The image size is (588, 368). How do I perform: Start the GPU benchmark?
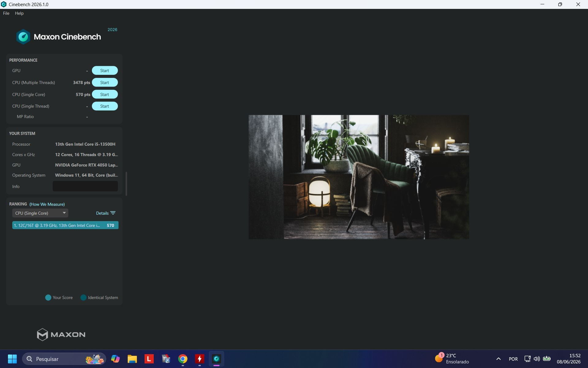coord(105,71)
